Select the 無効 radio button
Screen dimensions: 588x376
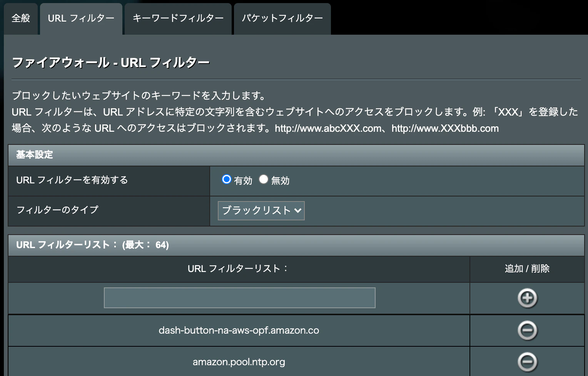tap(264, 179)
